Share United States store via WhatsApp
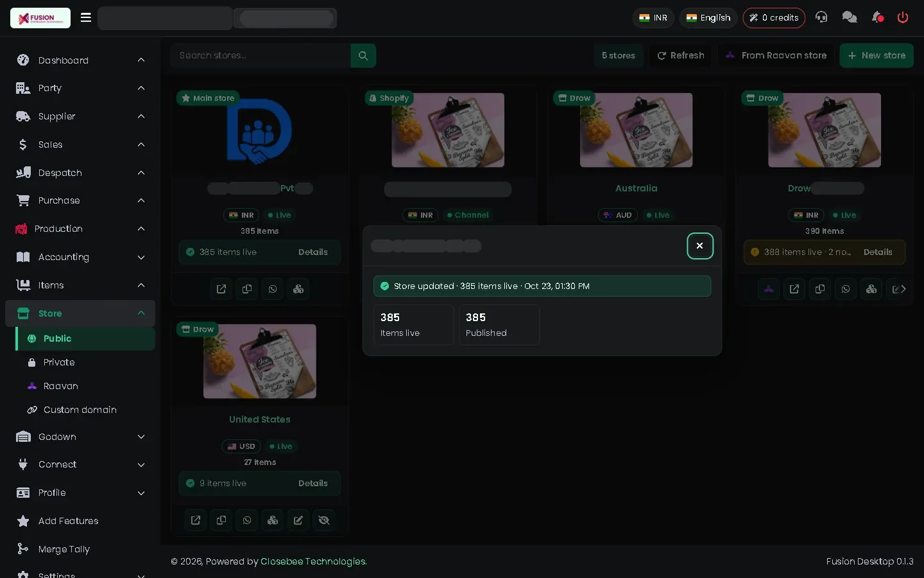924x578 pixels. click(247, 520)
